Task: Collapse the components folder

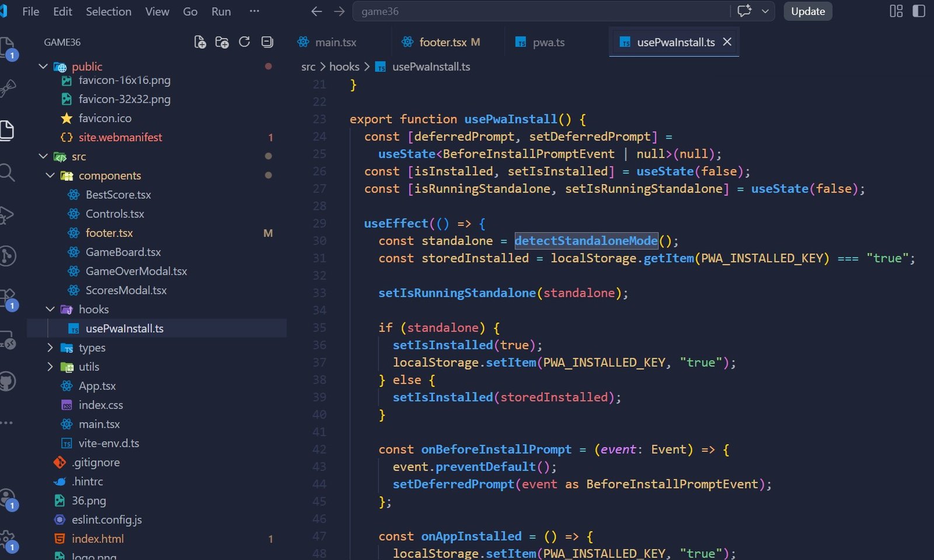Action: point(50,176)
